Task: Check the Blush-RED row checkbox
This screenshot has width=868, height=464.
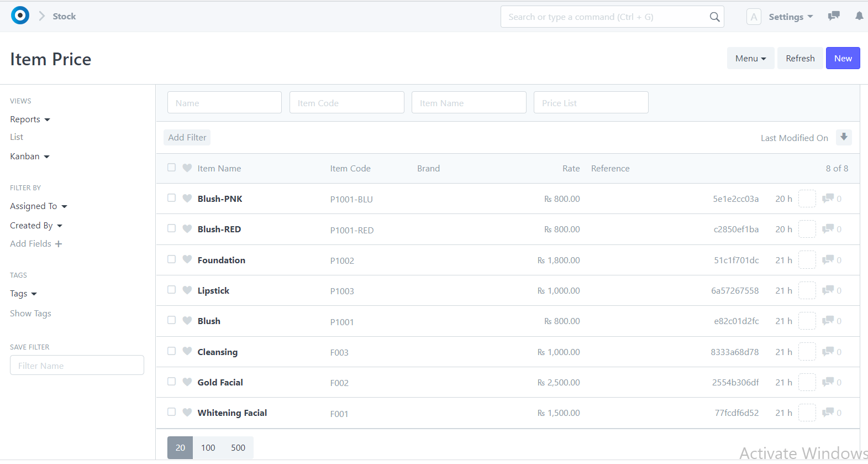Action: [172, 228]
